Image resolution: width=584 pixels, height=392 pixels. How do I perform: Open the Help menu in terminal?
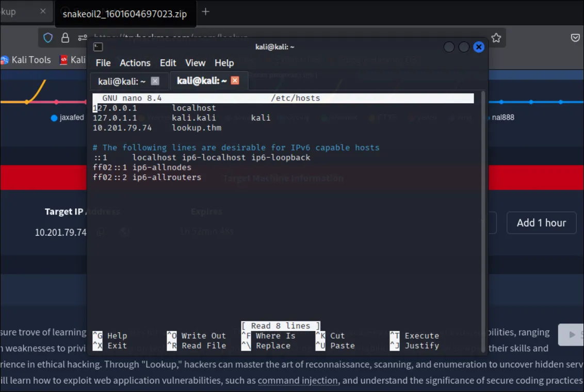tap(224, 63)
